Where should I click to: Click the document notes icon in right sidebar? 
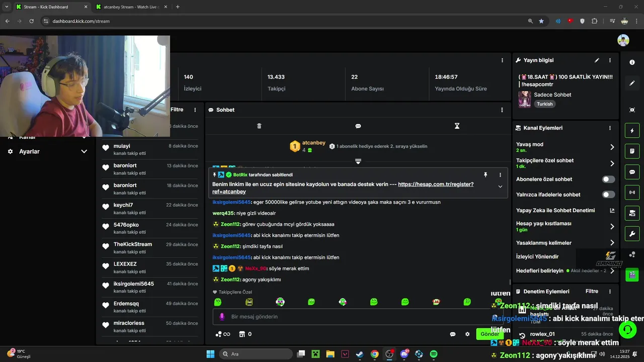point(632,151)
